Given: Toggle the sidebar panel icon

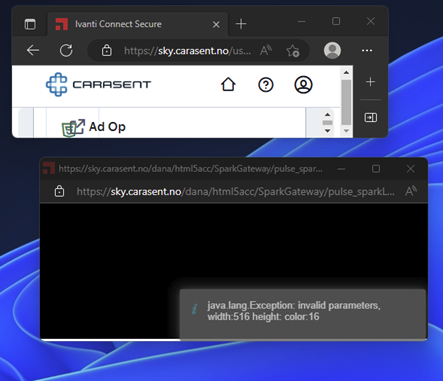Looking at the screenshot, I should tap(371, 117).
